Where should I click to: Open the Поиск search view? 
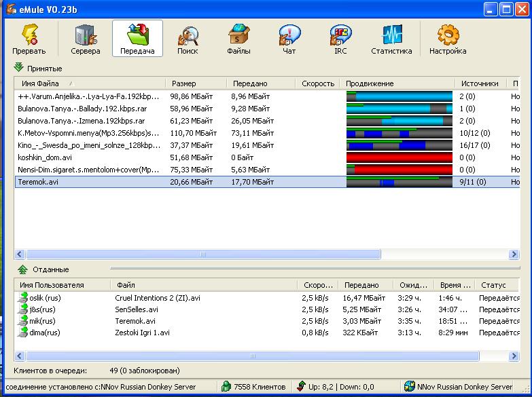(x=188, y=39)
